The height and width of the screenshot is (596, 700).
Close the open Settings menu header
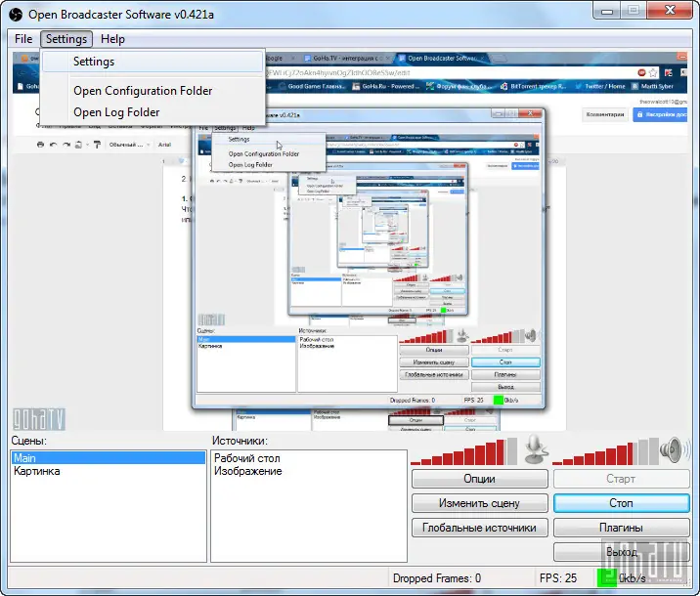point(66,39)
